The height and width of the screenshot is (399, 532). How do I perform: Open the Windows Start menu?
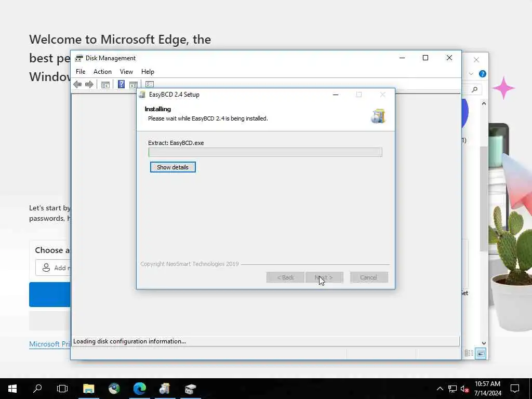[12, 389]
